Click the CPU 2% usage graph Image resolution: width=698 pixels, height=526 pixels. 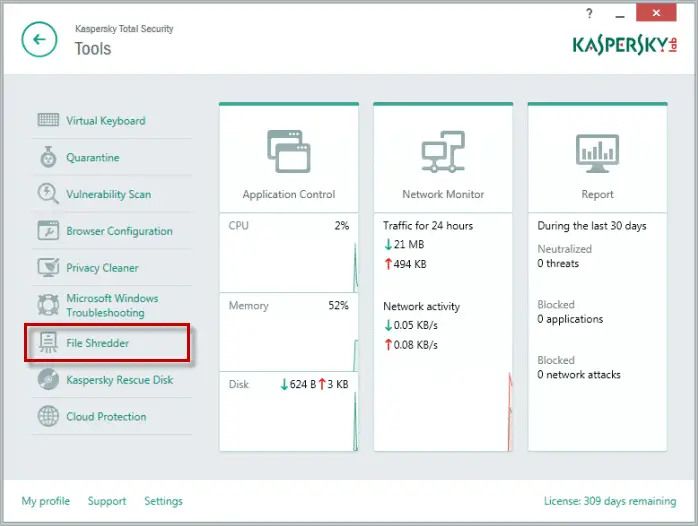(x=288, y=253)
